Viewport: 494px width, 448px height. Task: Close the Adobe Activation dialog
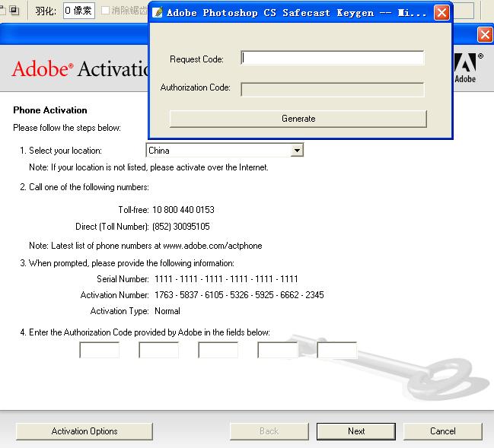[x=485, y=34]
